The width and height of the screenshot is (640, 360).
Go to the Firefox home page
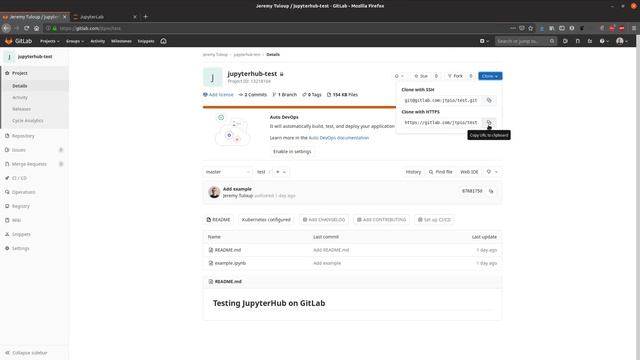point(37,28)
